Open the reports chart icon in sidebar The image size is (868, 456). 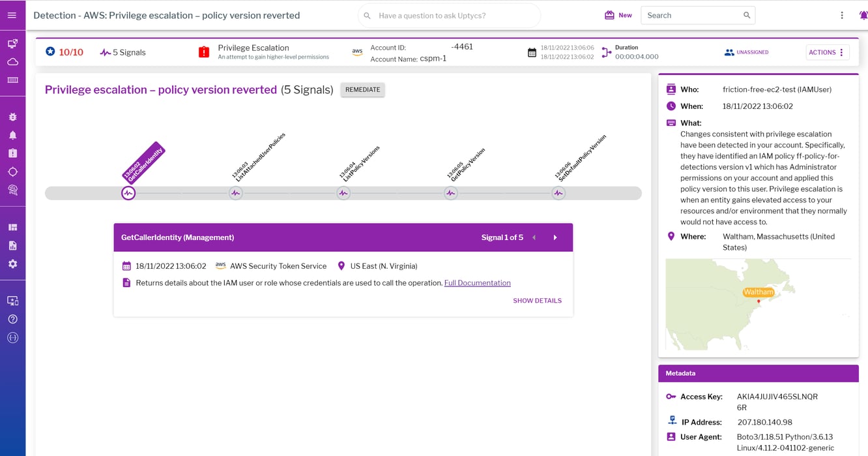12,245
